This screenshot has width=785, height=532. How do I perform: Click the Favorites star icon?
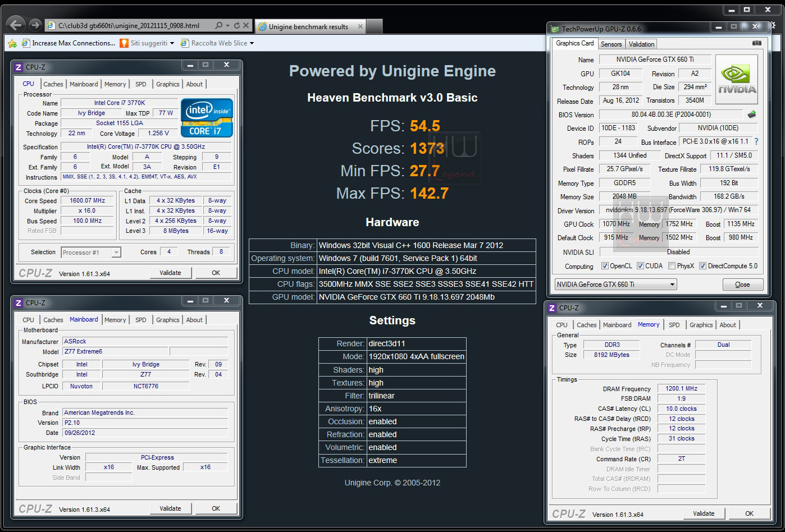tap(12, 43)
